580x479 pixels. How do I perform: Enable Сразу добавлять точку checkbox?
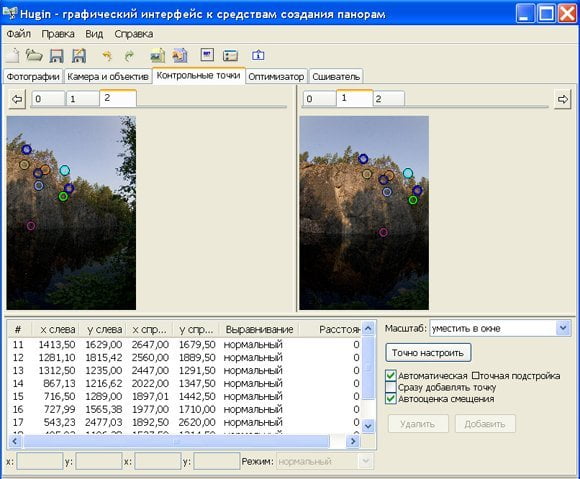pos(391,387)
